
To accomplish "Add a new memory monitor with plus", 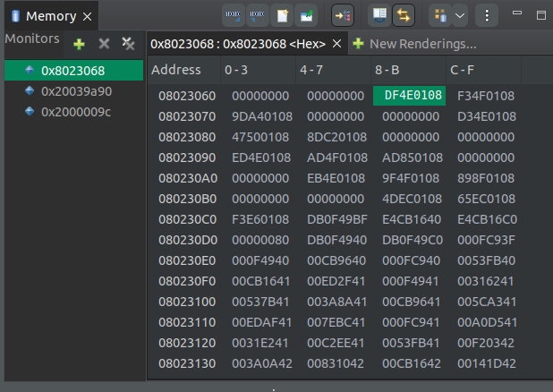I will (79, 44).
